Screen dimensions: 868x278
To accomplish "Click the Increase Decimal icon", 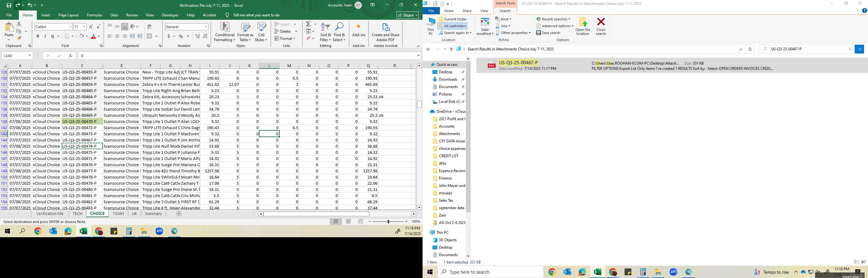I will coord(197,36).
